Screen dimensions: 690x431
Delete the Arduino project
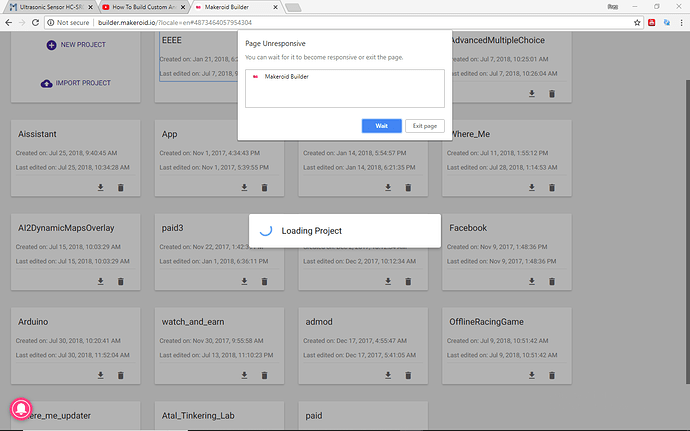121,375
